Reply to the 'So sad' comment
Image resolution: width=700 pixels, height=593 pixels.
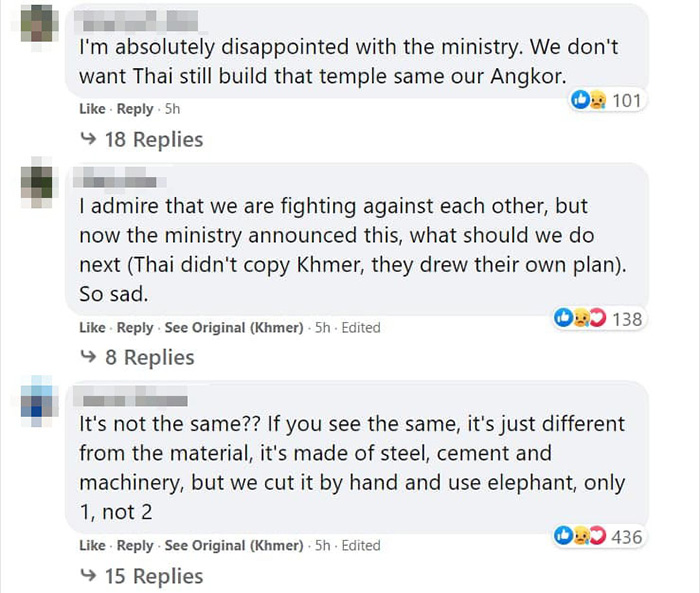coord(136,327)
